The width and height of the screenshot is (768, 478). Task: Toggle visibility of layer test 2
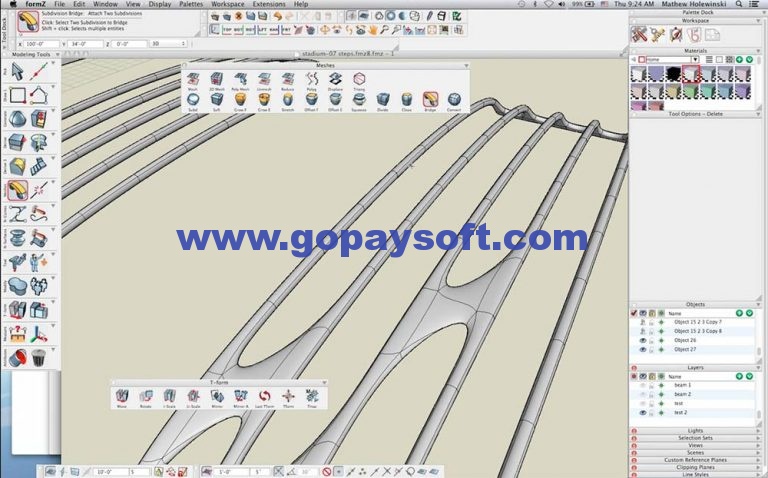pyautogui.click(x=643, y=413)
